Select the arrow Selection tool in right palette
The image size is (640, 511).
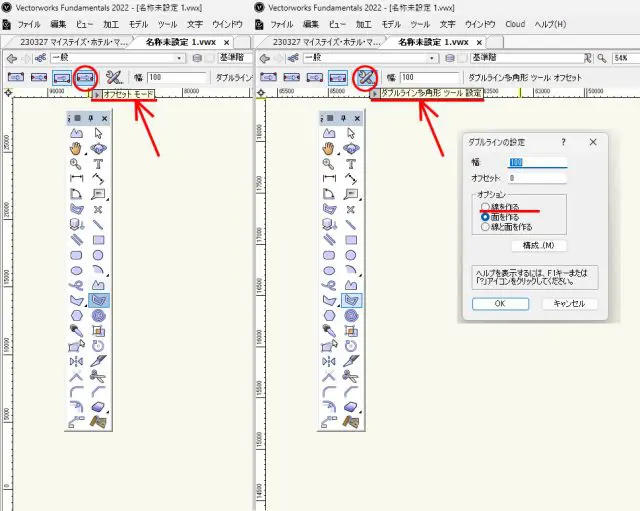pos(351,132)
